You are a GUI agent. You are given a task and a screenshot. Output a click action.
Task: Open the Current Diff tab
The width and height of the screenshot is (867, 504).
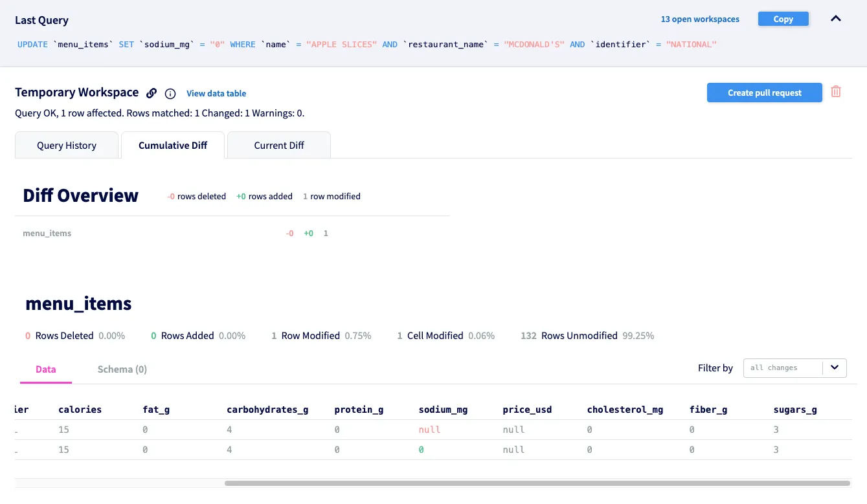pos(279,146)
